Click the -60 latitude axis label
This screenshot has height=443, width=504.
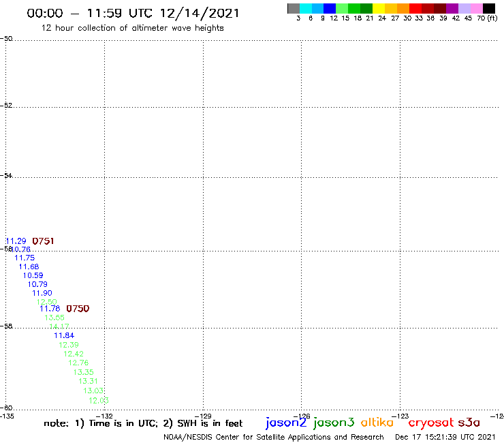6,408
